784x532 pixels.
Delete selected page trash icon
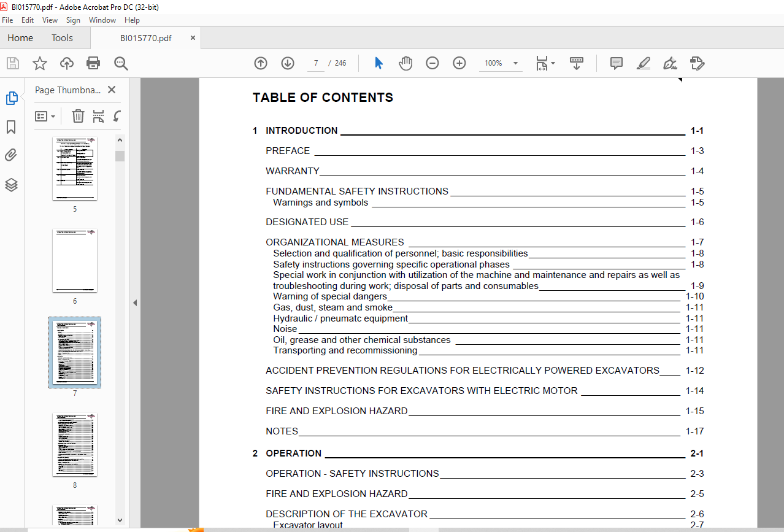[78, 116]
